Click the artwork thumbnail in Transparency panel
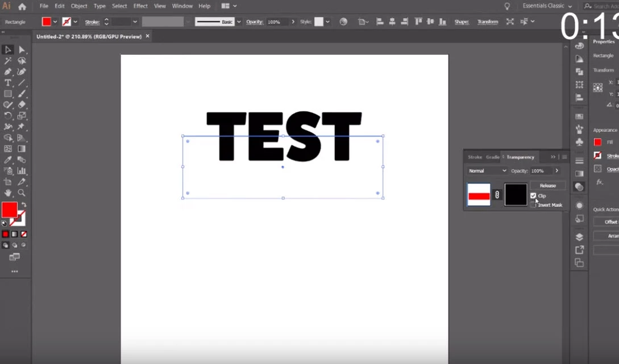619x364 pixels. (x=479, y=194)
